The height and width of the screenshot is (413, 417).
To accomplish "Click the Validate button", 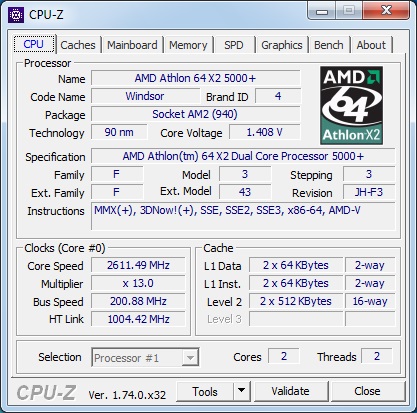I will [290, 391].
